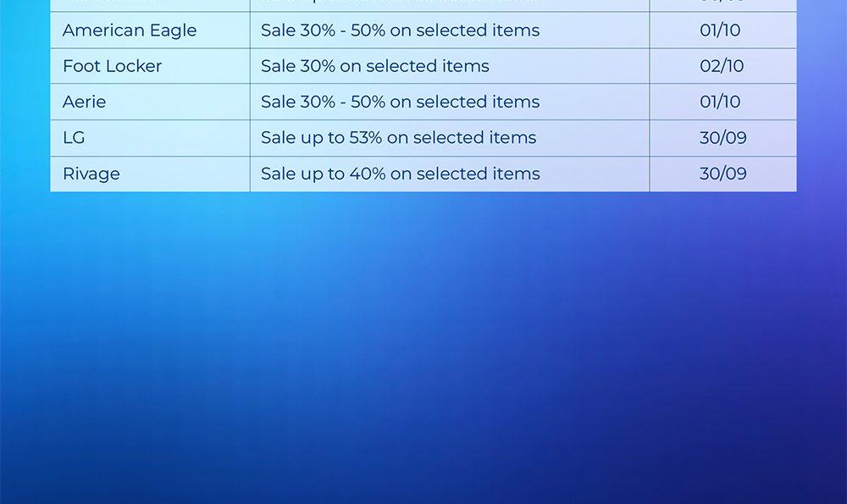The width and height of the screenshot is (847, 504).
Task: Click the American Eagle store name cell
Action: (x=130, y=30)
